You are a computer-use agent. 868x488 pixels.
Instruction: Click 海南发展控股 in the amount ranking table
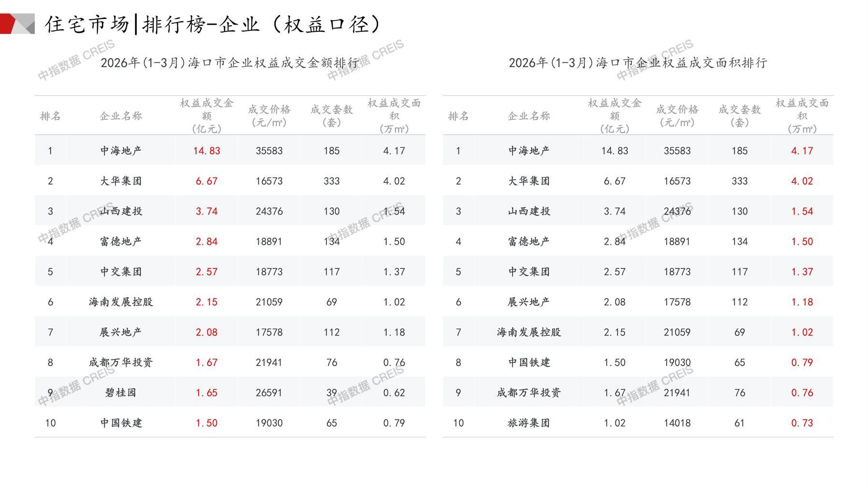[x=121, y=302]
